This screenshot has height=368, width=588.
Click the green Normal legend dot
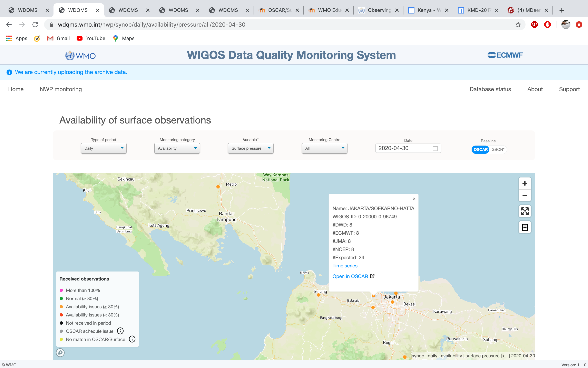click(x=61, y=299)
